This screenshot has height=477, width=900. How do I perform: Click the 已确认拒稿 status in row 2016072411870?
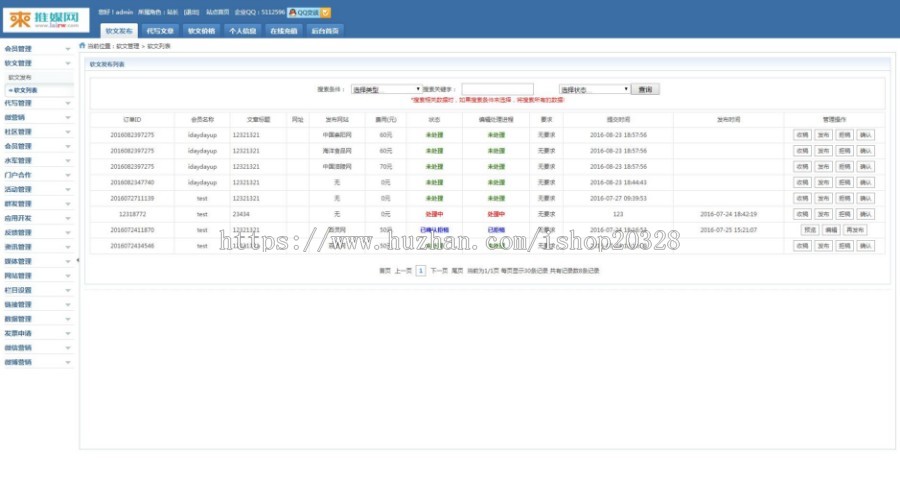pos(434,230)
